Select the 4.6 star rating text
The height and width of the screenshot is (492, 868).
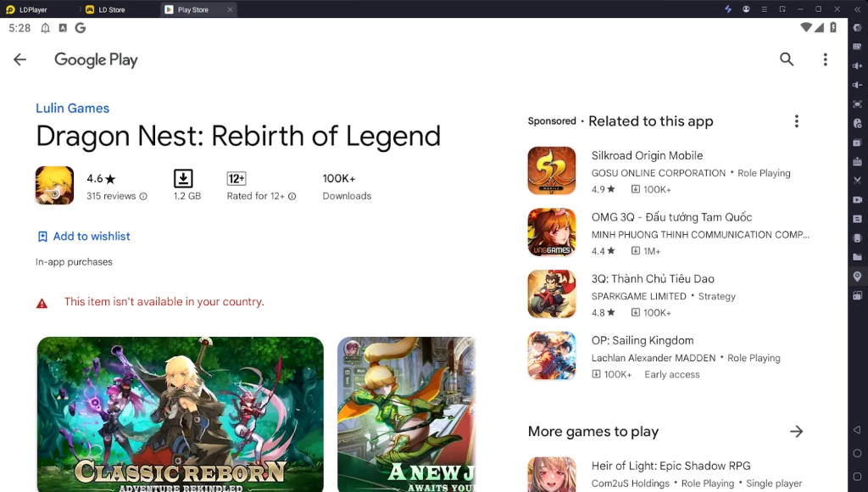[102, 179]
